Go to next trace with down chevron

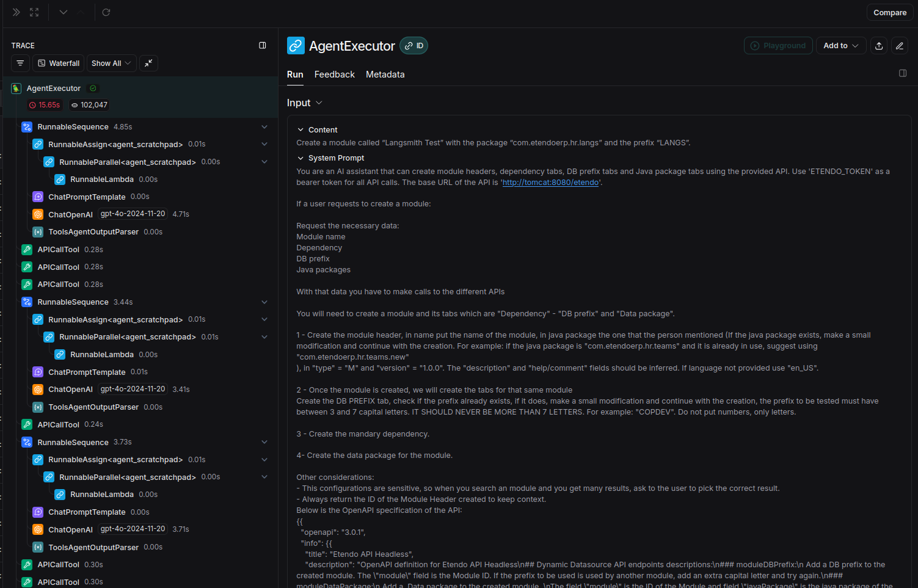click(x=64, y=12)
